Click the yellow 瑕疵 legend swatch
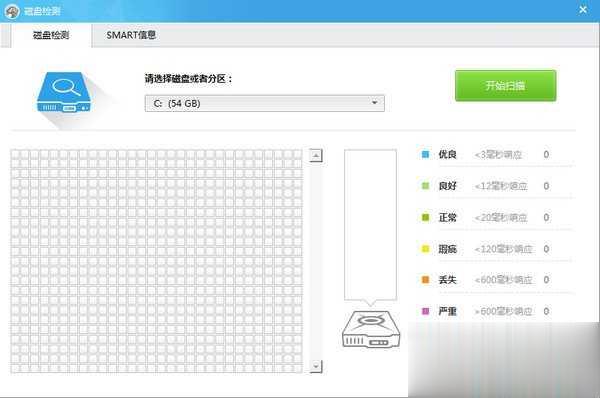The height and width of the screenshot is (398, 600). [425, 249]
